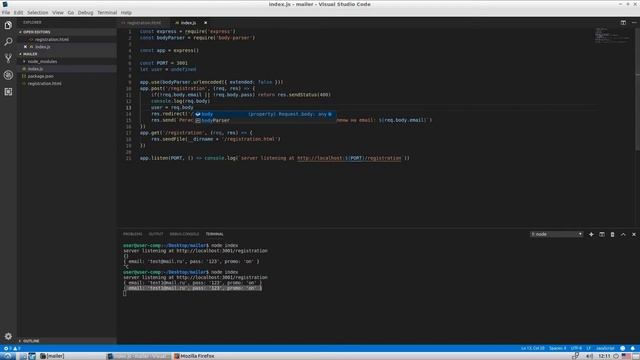Open notifications bell in status bar
The image size is (640, 360).
[x=633, y=348]
